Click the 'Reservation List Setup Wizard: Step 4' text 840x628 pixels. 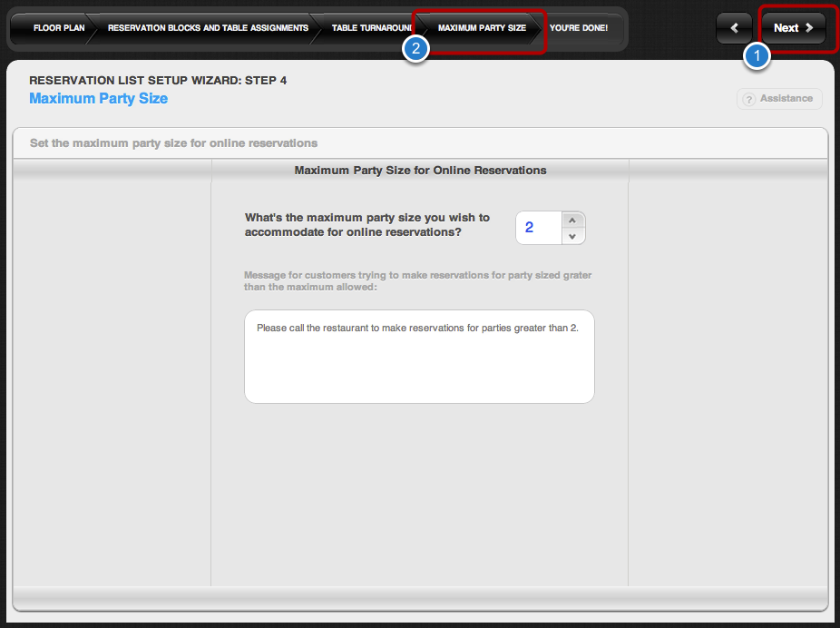point(158,80)
